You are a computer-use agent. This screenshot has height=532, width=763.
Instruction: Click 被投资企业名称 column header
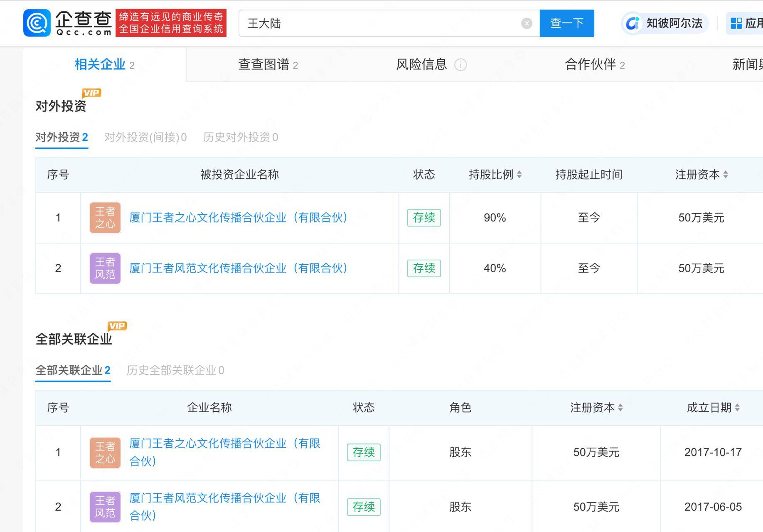[240, 175]
